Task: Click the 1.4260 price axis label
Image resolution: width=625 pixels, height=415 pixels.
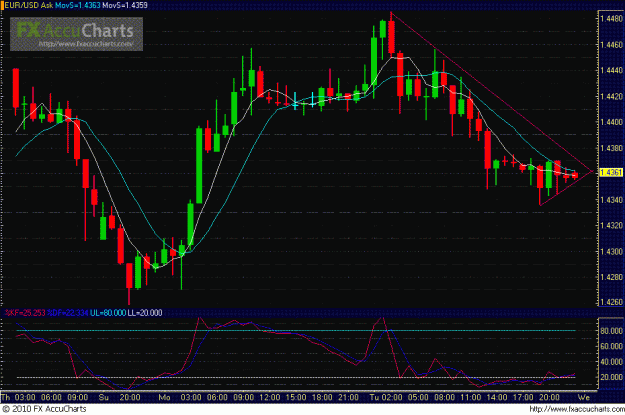Action: [611, 302]
